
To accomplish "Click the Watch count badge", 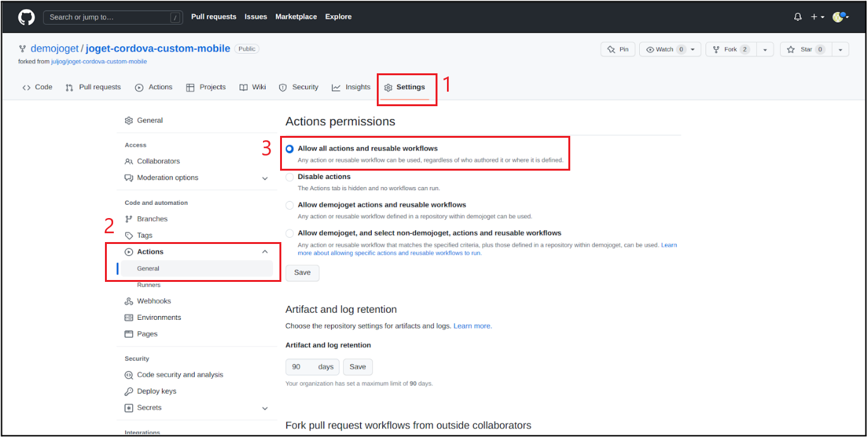I will pyautogui.click(x=681, y=49).
